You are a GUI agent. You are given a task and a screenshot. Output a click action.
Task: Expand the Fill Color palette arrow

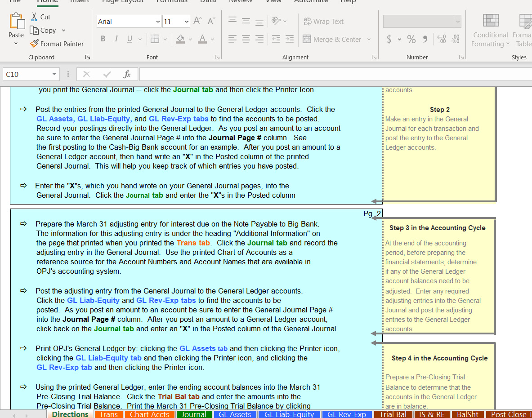(x=190, y=39)
